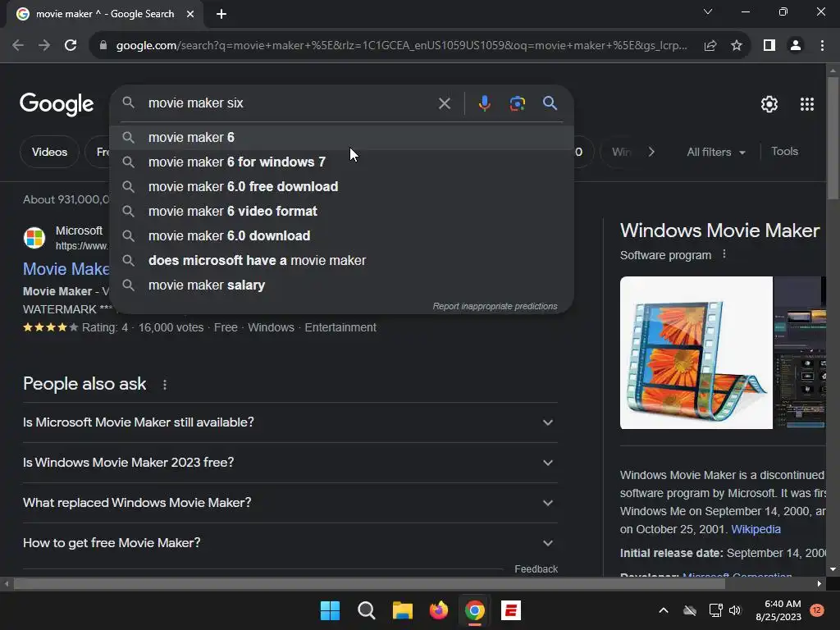Click the Chrome forward arrow
The image size is (840, 630).
point(44,46)
